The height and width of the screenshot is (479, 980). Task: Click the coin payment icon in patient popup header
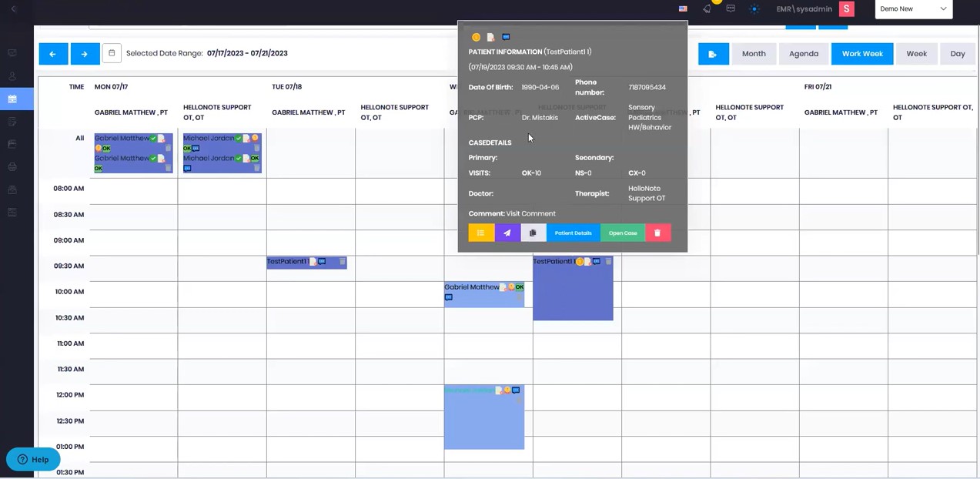point(476,36)
